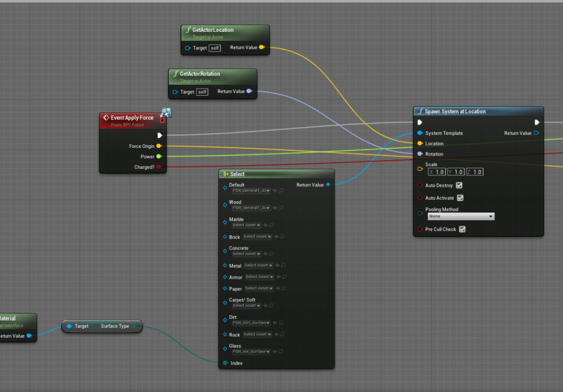
Task: Disable the Pre Cull Check checkbox
Action: [x=462, y=229]
